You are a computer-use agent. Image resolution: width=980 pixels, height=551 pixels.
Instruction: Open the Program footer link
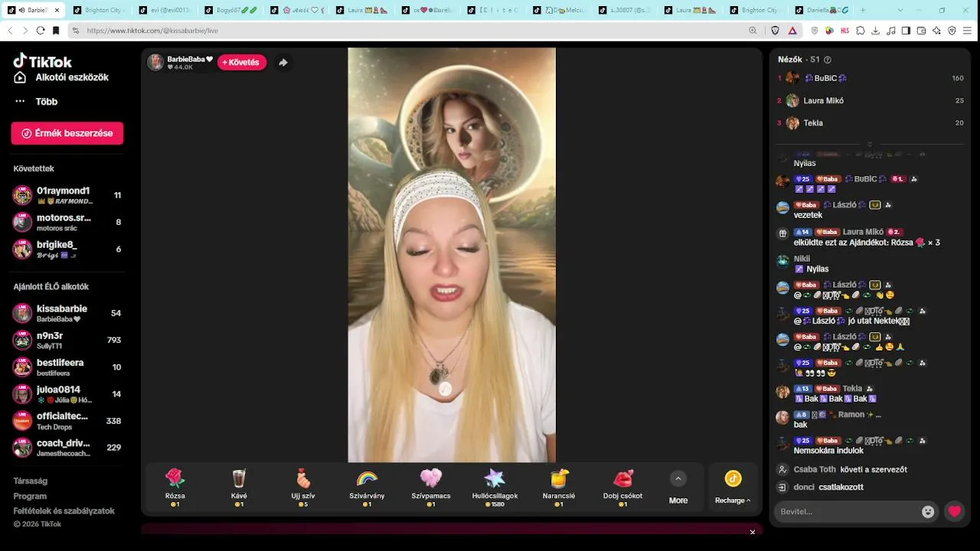(x=30, y=496)
